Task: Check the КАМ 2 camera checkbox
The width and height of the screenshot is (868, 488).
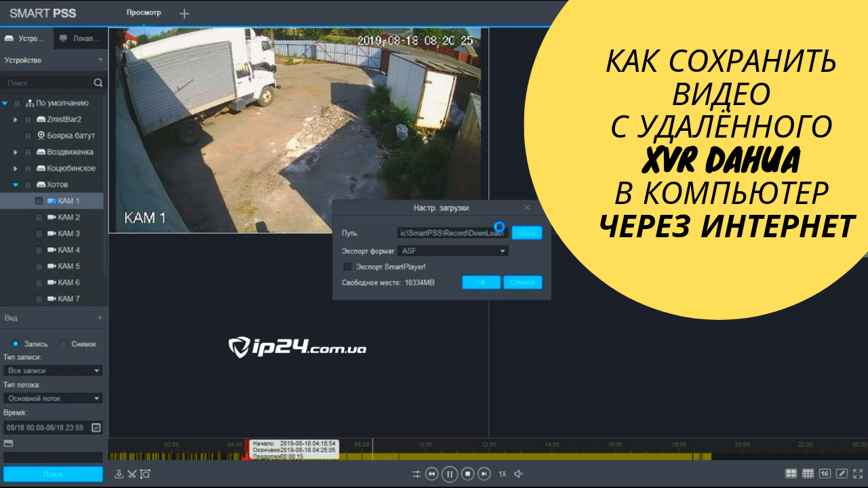Action: 39,218
